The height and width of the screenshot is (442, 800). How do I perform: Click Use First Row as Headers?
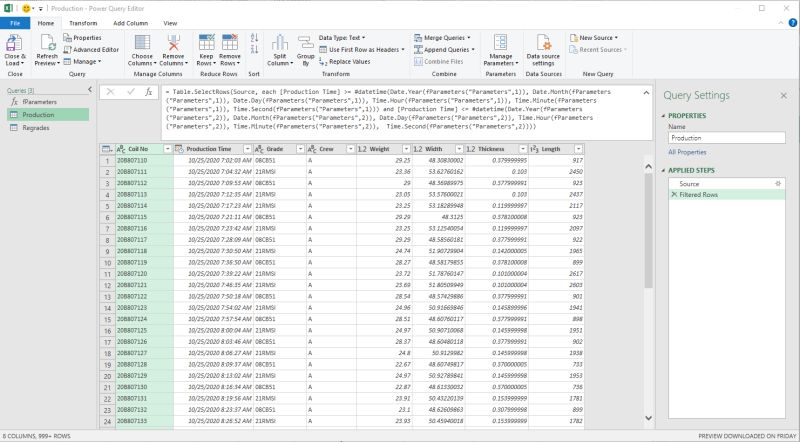tap(361, 50)
